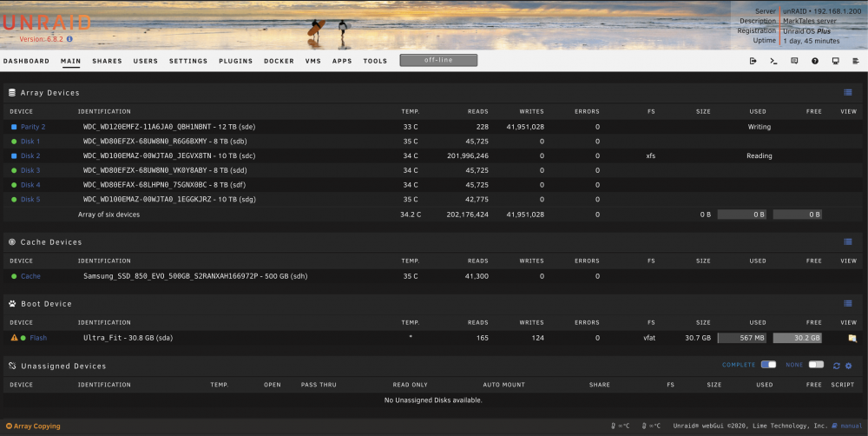
Task: Click the Ultra_Fit - 30.8 GB identification text
Action: click(128, 337)
